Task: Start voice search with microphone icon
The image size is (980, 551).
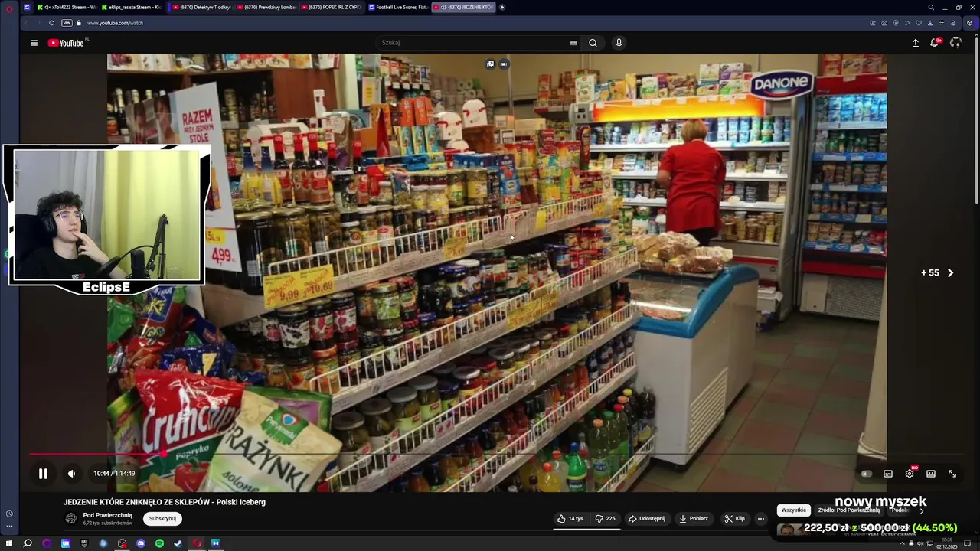Action: coord(619,43)
